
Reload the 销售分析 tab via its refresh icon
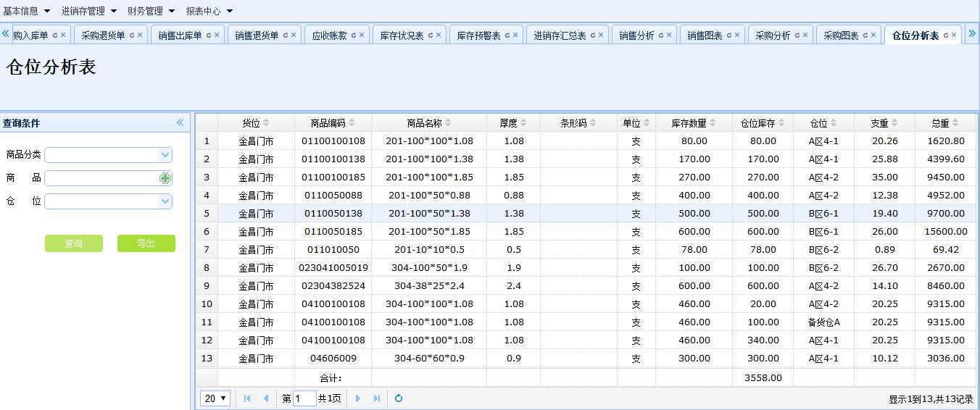[x=661, y=35]
